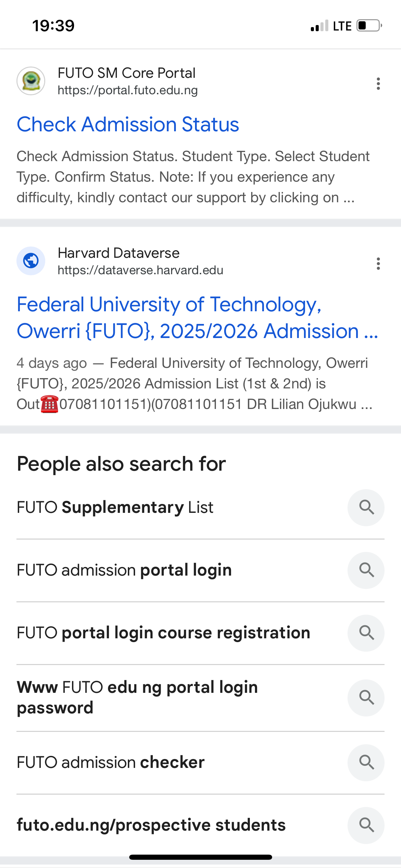This screenshot has height=868, width=401.
Task: Search for FUTO Supplementary List suggestion
Action: (115, 507)
